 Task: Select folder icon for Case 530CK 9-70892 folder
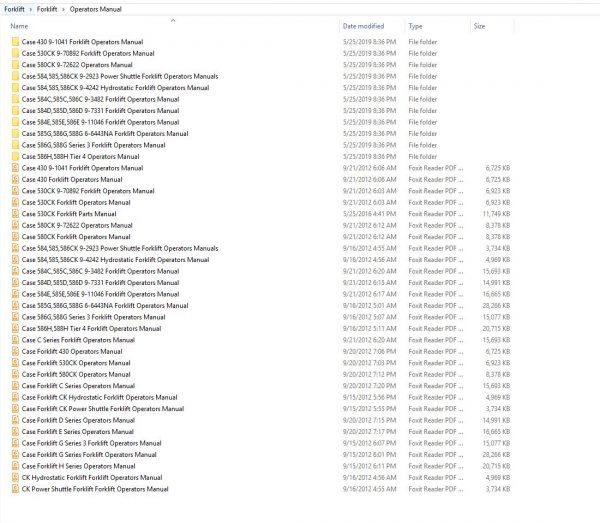15,53
